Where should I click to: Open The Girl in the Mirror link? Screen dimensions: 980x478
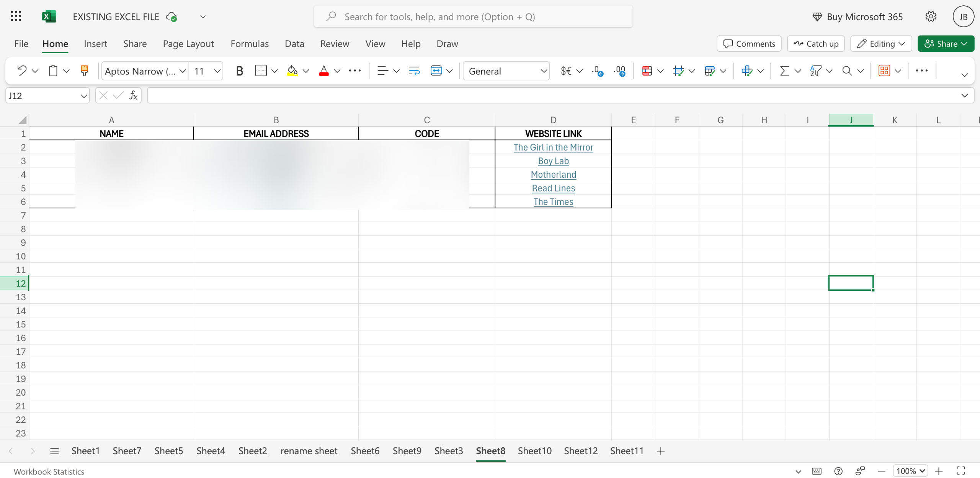click(x=553, y=147)
